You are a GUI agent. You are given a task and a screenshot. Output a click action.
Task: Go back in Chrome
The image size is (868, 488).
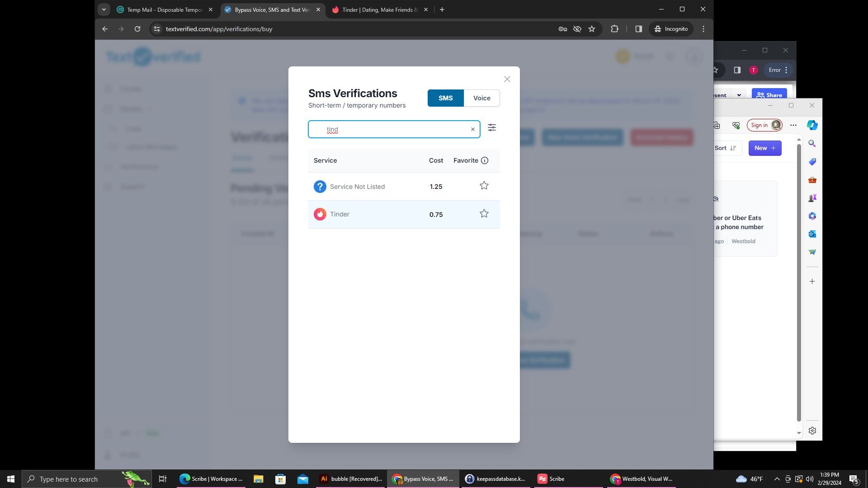[x=105, y=29]
